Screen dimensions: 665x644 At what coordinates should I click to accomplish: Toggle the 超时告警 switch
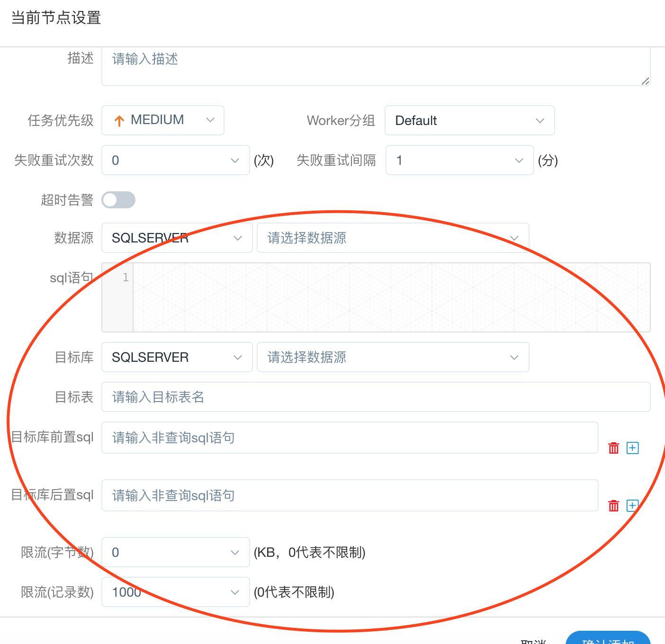(118, 200)
